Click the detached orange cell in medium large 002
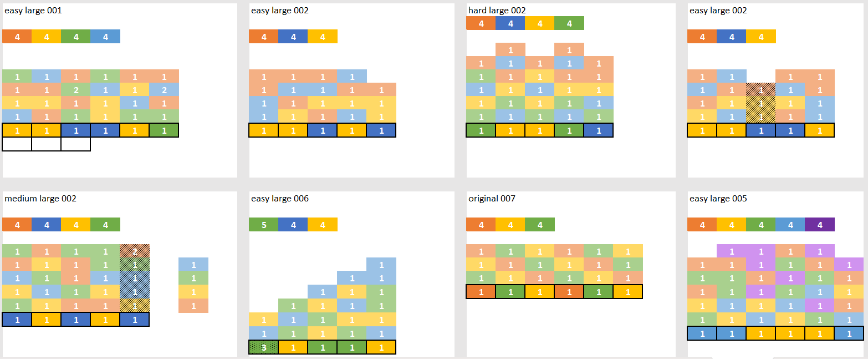This screenshot has height=359, width=868. tap(193, 306)
